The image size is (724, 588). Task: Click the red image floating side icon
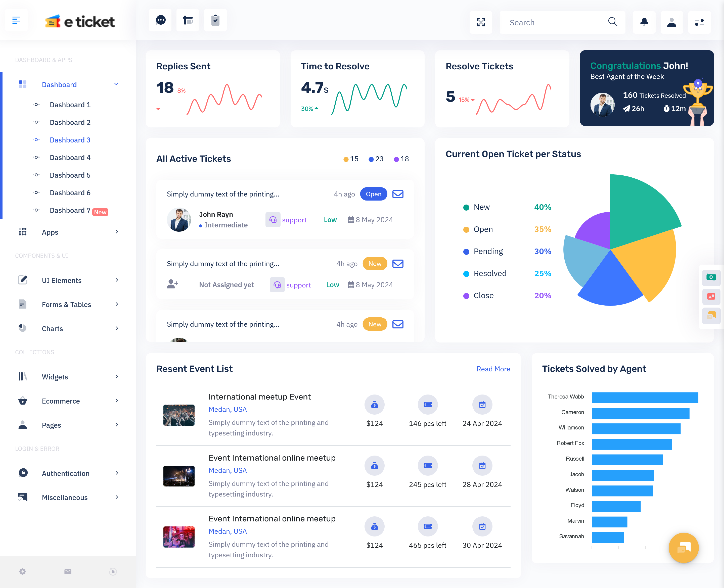(x=711, y=296)
